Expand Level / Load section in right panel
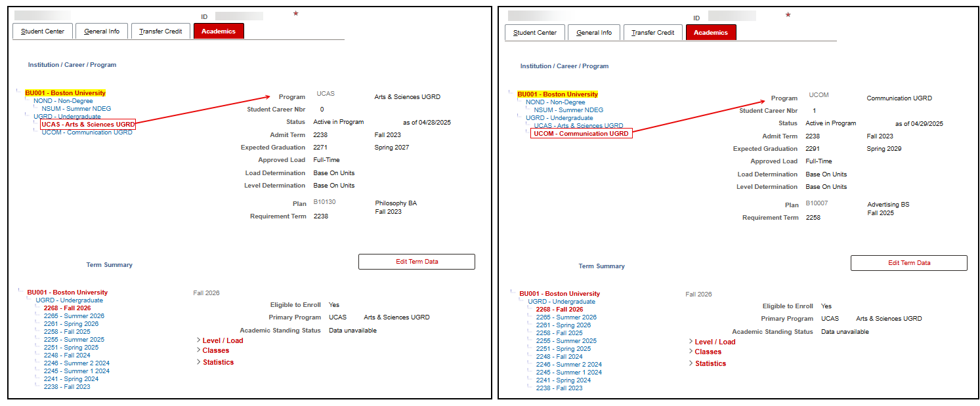Image resolution: width=980 pixels, height=406 pixels. point(715,342)
